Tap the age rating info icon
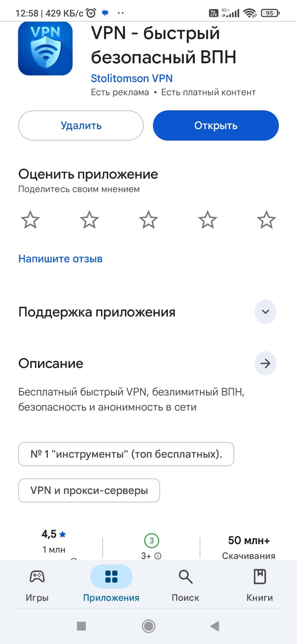Viewport: 297px width, 644px height. [158, 556]
